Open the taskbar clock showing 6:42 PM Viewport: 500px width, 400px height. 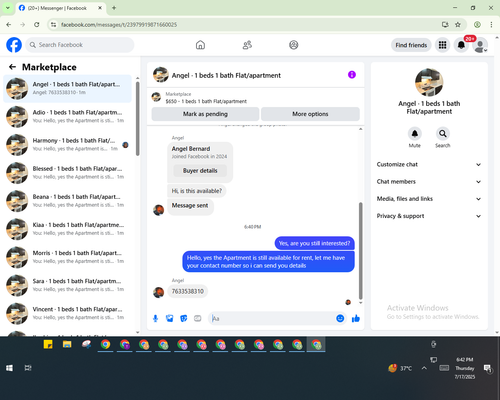coord(465,368)
